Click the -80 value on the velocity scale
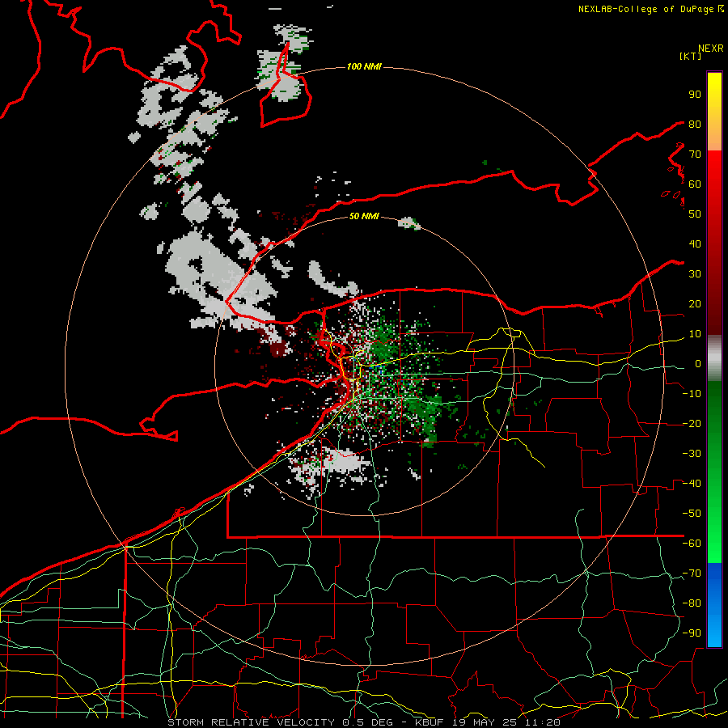The image size is (728, 728). [x=692, y=603]
